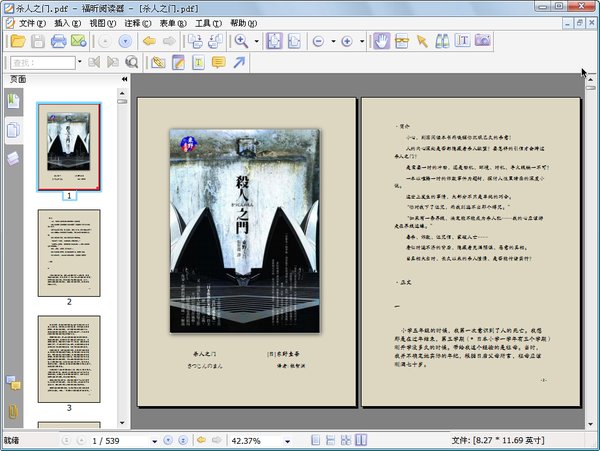The width and height of the screenshot is (600, 451).
Task: Select page 2 thumbnail
Action: point(69,252)
